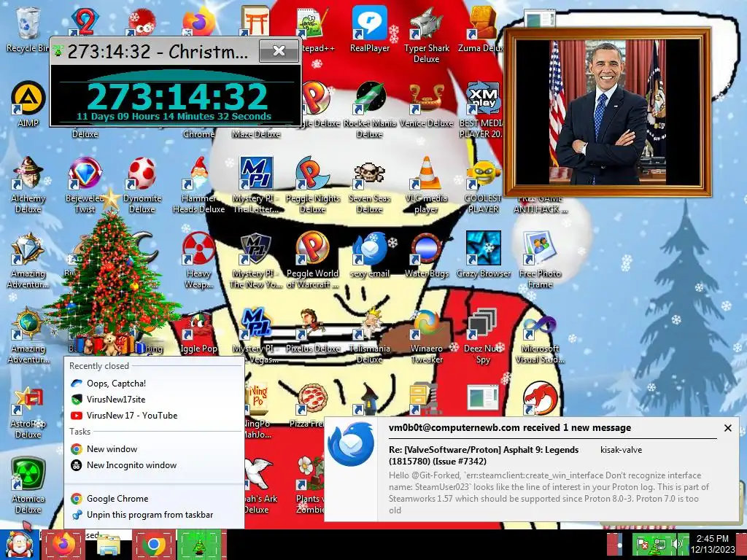747x560 pixels.
Task: Click the framed Obama photo widget
Action: (608, 112)
